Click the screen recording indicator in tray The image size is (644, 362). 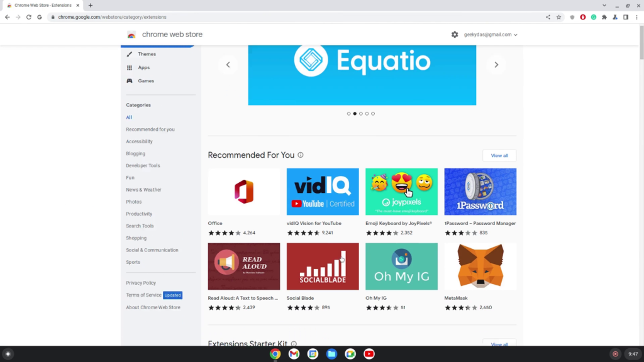pyautogui.click(x=615, y=354)
